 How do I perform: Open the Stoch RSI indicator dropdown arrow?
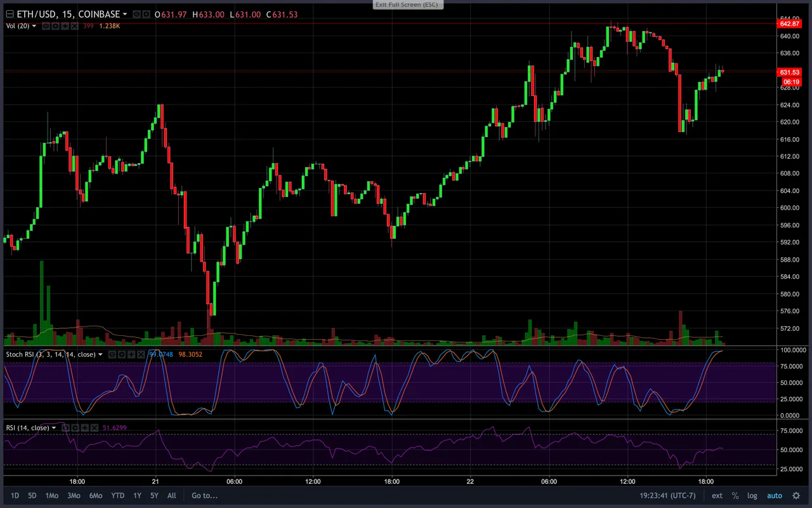pyautogui.click(x=100, y=354)
